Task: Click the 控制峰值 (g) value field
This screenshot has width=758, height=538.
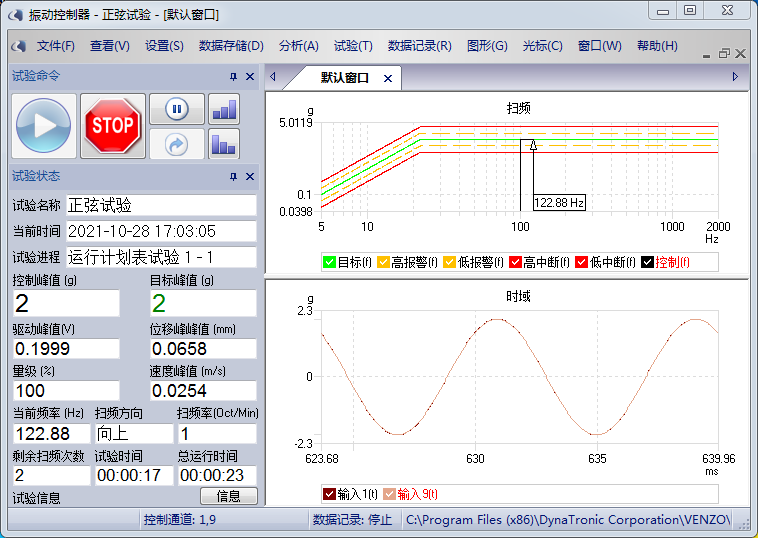Action: click(66, 303)
